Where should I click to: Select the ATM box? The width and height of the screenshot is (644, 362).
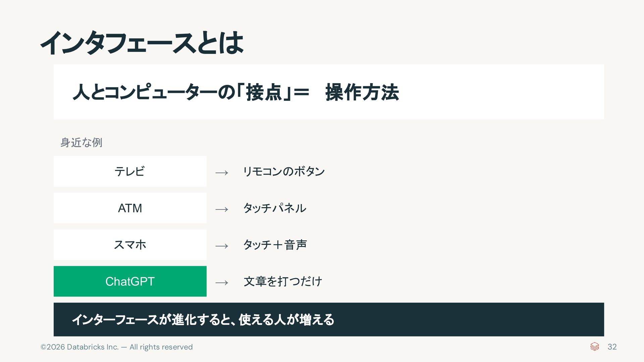(130, 208)
